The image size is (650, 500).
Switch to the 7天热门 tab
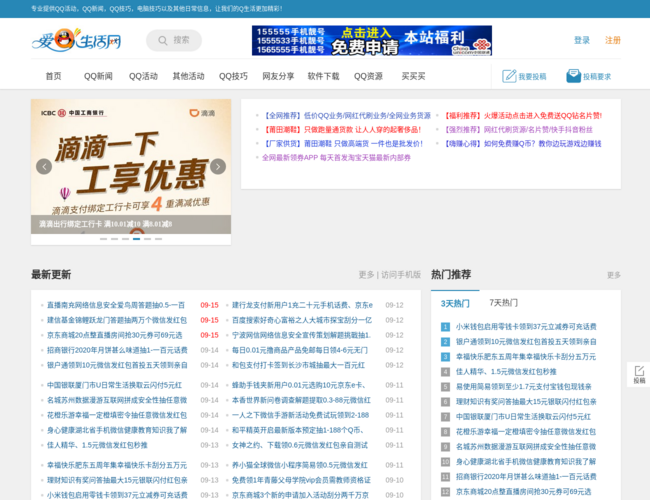point(503,303)
